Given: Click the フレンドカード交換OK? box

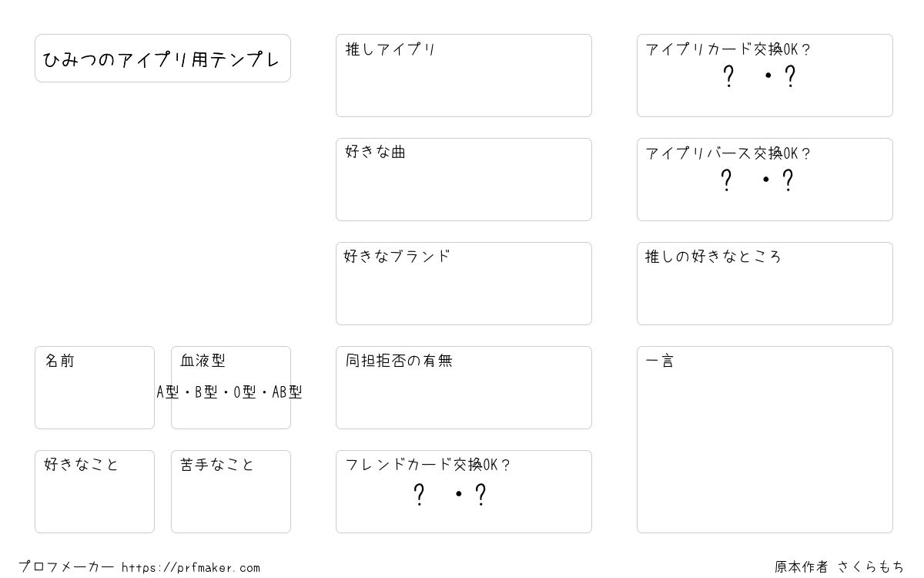Looking at the screenshot, I should [464, 492].
